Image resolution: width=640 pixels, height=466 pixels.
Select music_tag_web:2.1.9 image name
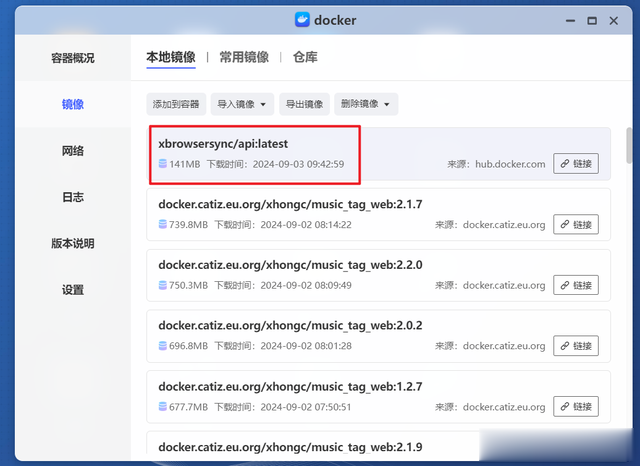pyautogui.click(x=290, y=447)
